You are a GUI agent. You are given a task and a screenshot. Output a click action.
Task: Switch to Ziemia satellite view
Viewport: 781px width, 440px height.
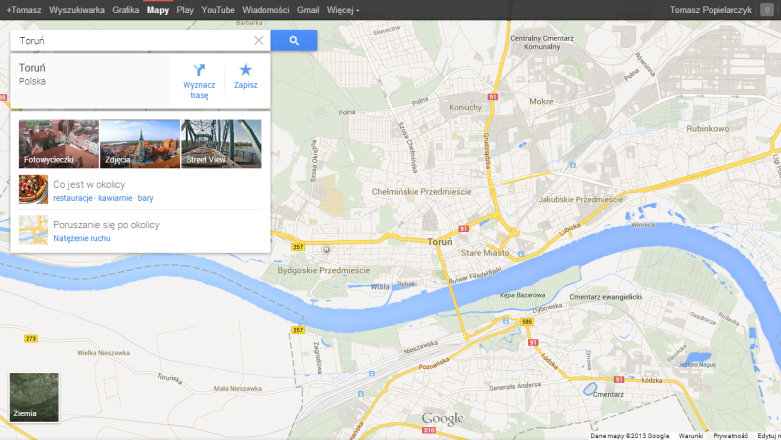[34, 397]
